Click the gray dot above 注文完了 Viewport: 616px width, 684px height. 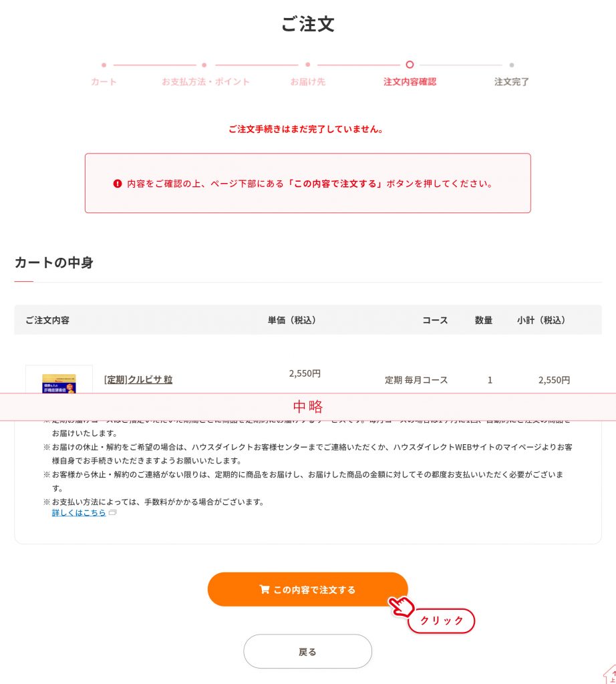(x=511, y=65)
